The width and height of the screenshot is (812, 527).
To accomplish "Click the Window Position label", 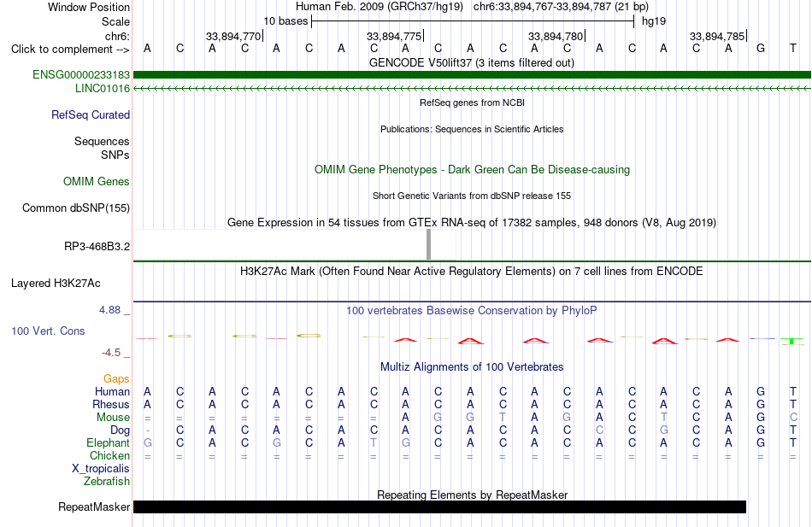I will [89, 7].
